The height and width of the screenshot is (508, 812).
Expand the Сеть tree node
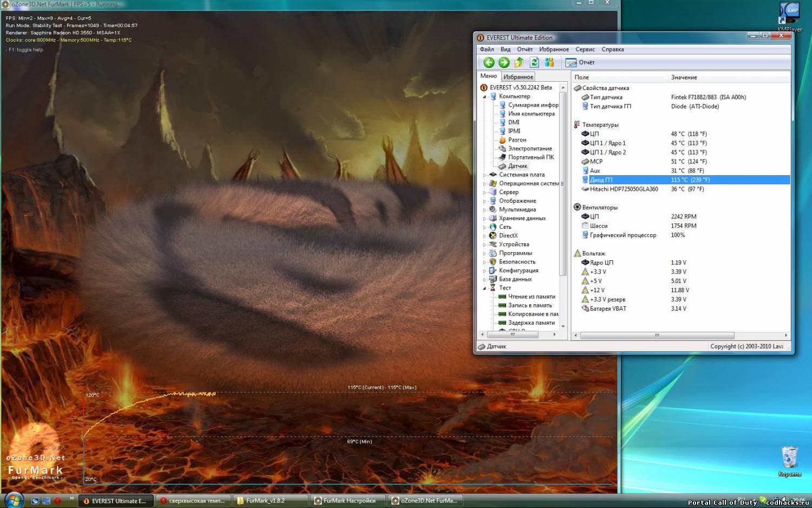(484, 227)
